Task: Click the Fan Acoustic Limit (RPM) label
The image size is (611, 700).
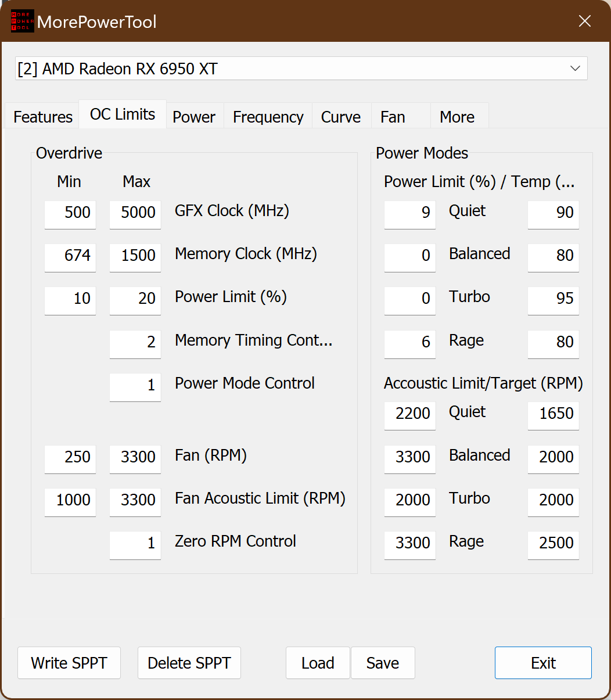Action: (260, 498)
